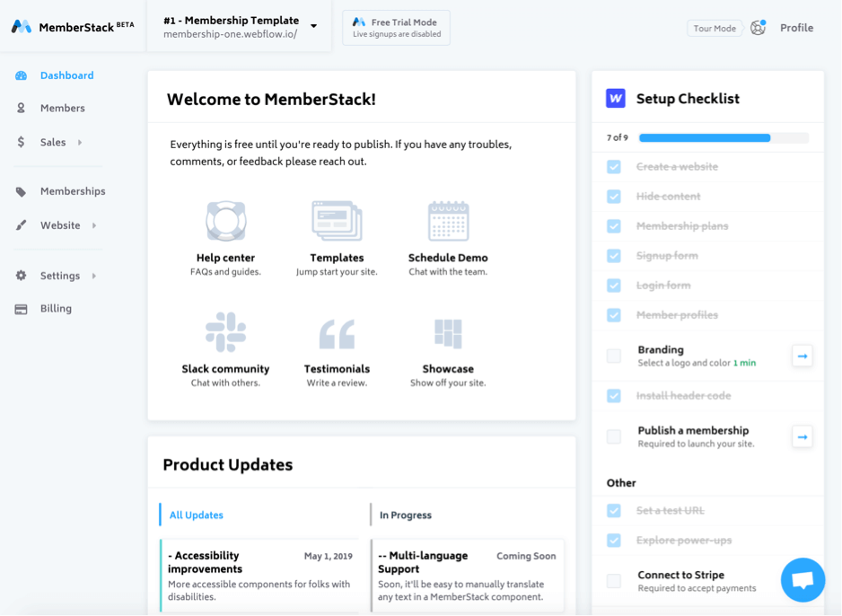Uncheck the Login form checkbox

[x=614, y=286]
